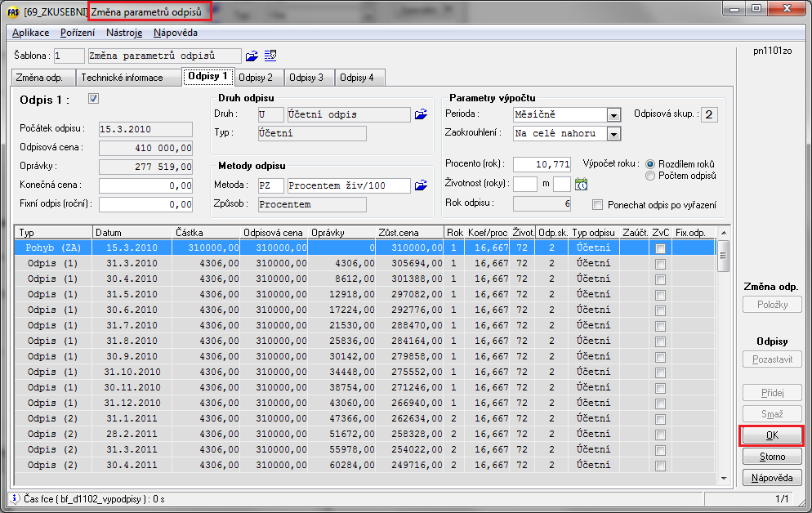Expand the Perioda dropdown
The width and height of the screenshot is (812, 513).
(613, 115)
